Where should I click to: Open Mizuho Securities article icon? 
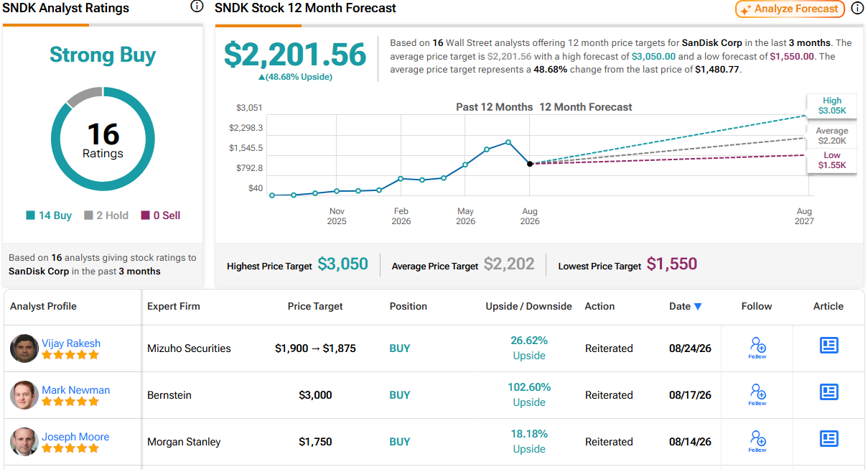[x=829, y=346]
